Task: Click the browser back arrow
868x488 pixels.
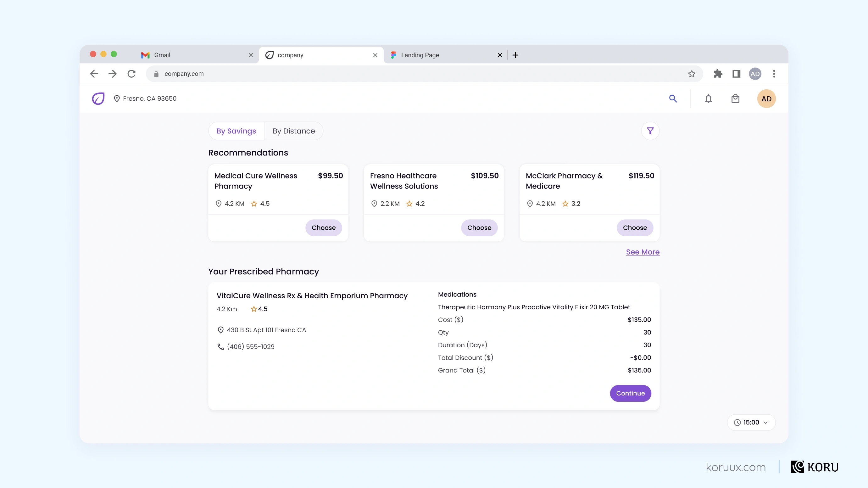Action: 94,74
